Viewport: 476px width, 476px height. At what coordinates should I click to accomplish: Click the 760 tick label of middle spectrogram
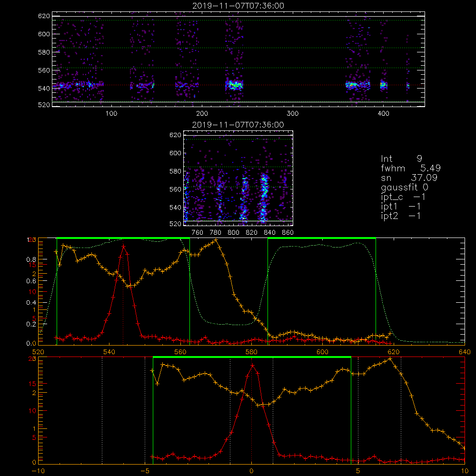coord(198,233)
